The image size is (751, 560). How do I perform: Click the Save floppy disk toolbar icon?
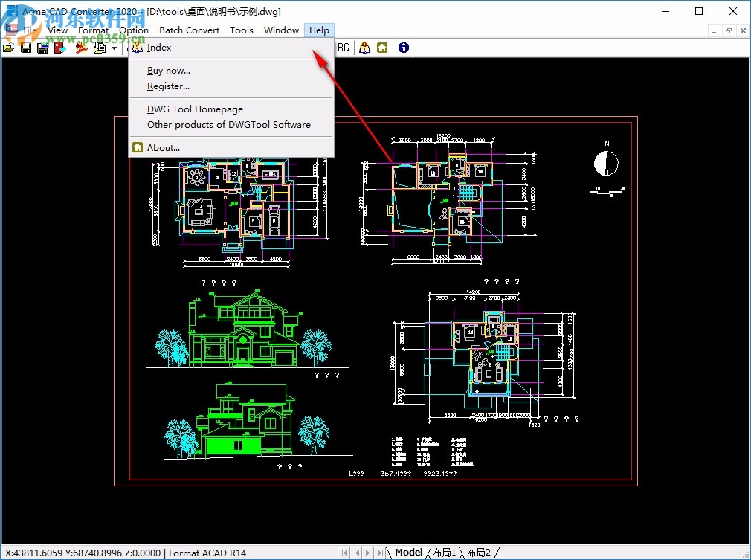click(26, 48)
